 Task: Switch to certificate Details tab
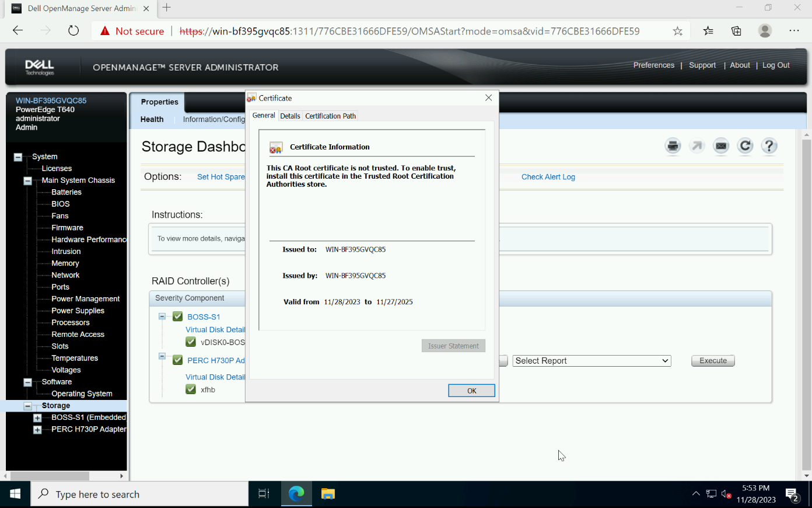point(290,116)
